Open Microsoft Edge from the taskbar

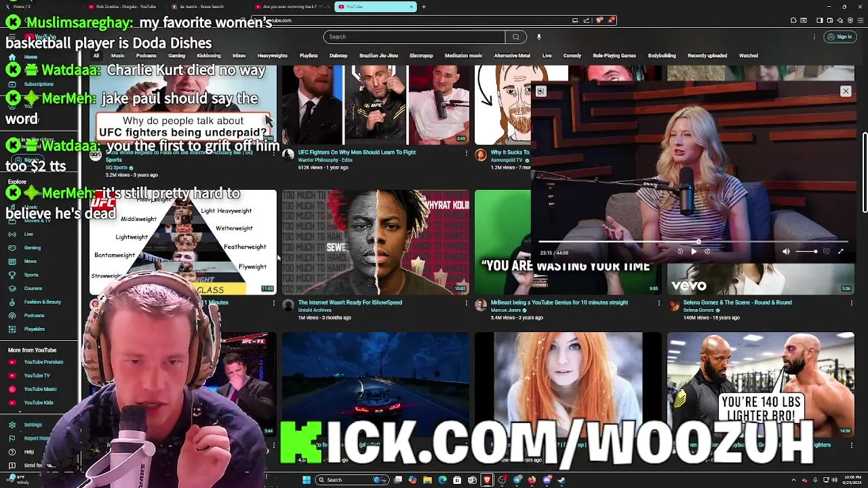point(442,480)
